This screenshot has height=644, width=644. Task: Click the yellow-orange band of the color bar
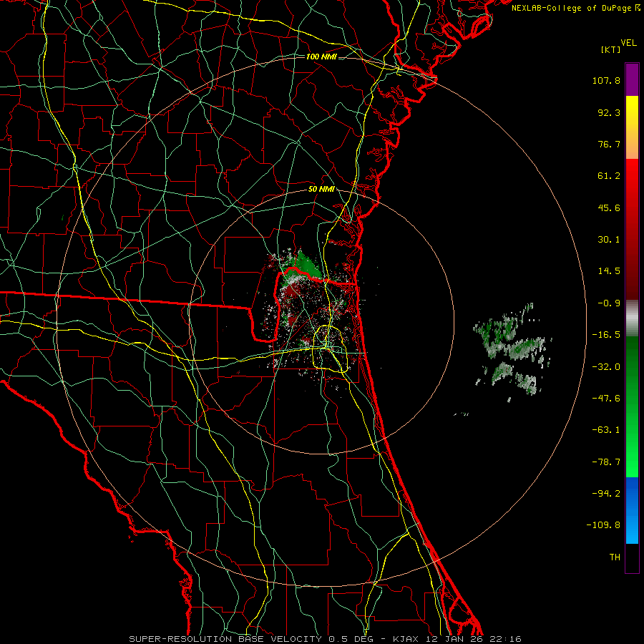pos(632,127)
